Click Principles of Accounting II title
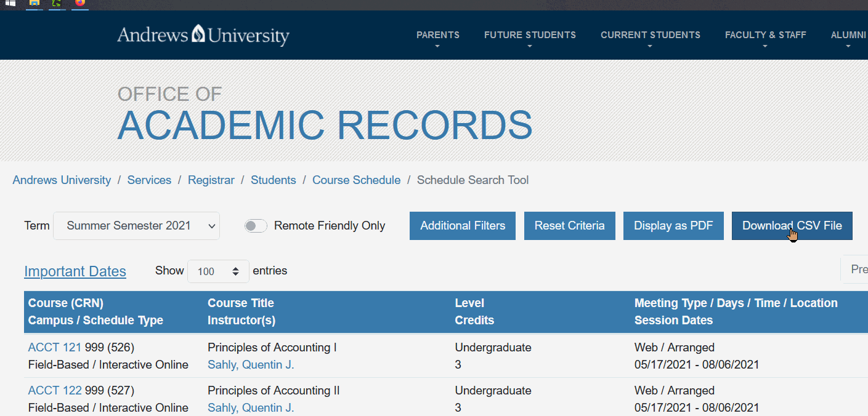This screenshot has width=868, height=416. pos(274,391)
